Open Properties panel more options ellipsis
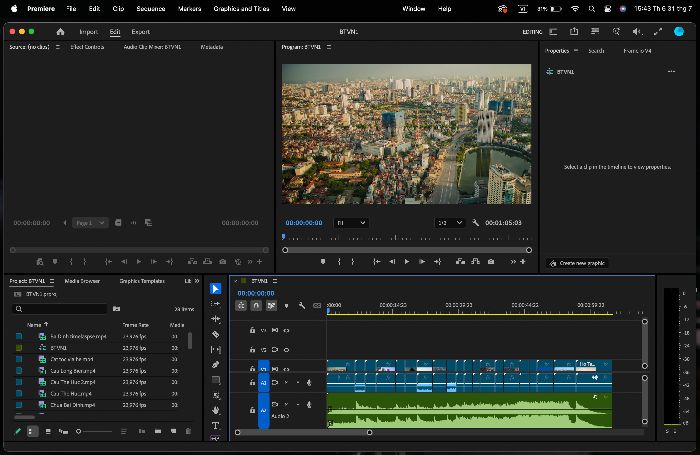 pyautogui.click(x=671, y=71)
